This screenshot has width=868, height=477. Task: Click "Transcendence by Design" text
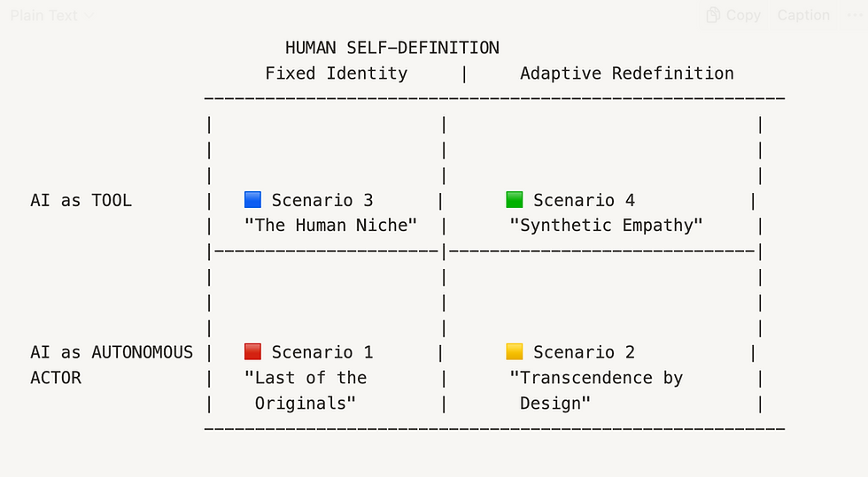(596, 390)
